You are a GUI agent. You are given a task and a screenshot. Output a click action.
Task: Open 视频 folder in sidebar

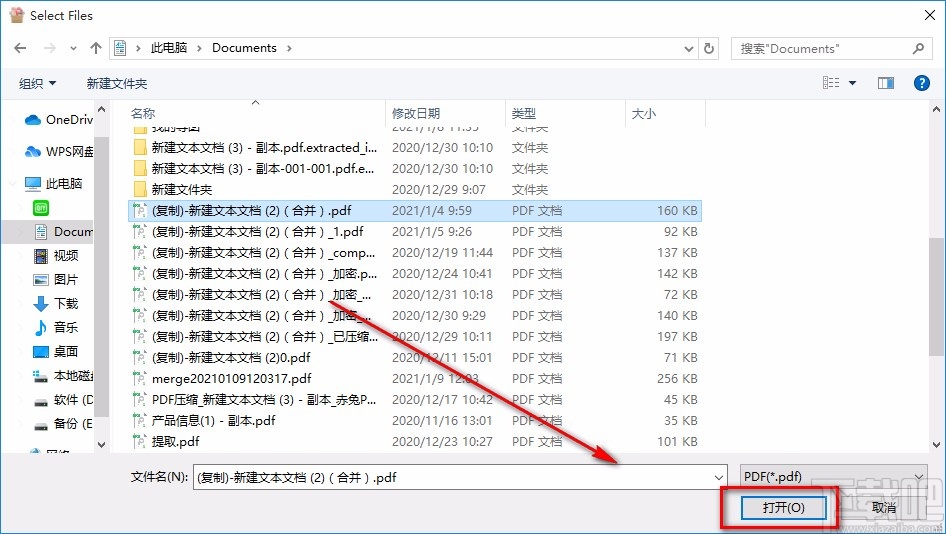click(56, 256)
